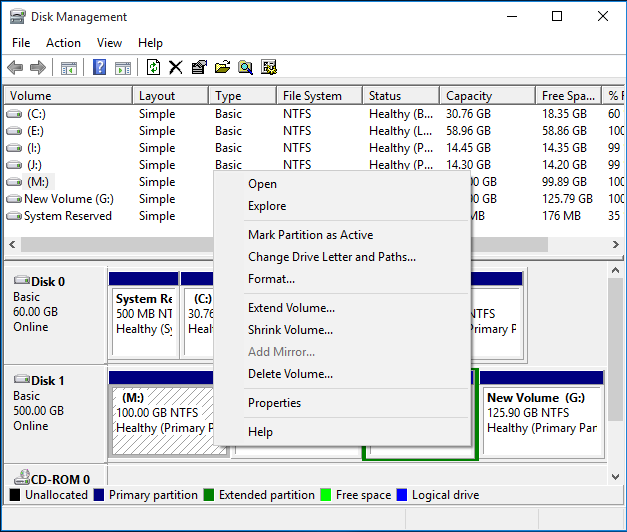Click the Refresh toolbar icon
The width and height of the screenshot is (627, 532).
(153, 67)
